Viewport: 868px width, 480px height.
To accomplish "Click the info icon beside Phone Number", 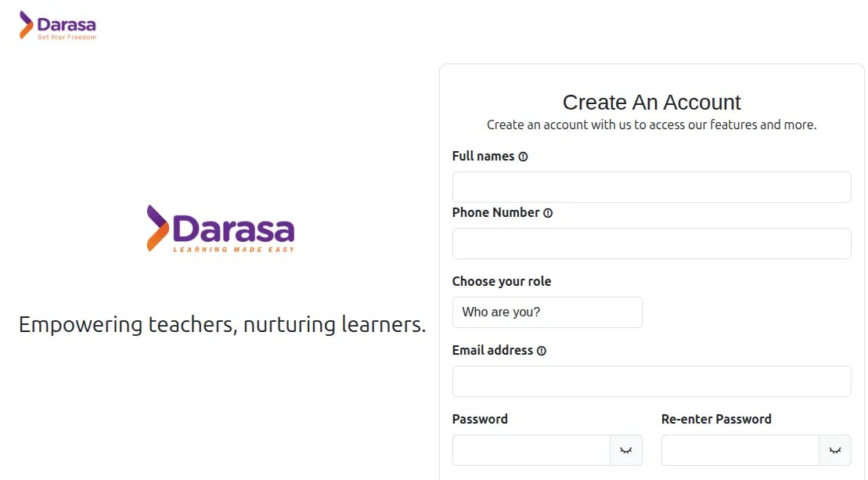I will pos(548,213).
